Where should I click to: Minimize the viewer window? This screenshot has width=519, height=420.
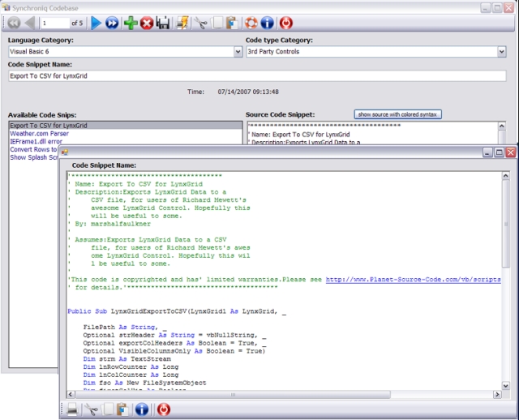point(487,152)
